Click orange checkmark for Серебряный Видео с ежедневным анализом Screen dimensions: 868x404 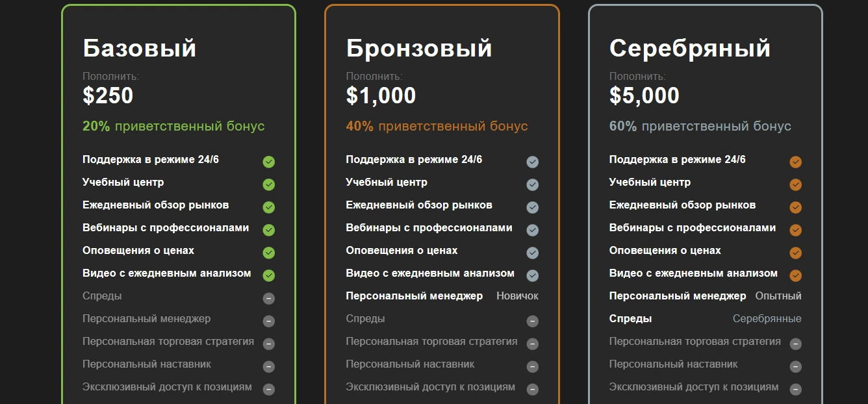coord(796,275)
